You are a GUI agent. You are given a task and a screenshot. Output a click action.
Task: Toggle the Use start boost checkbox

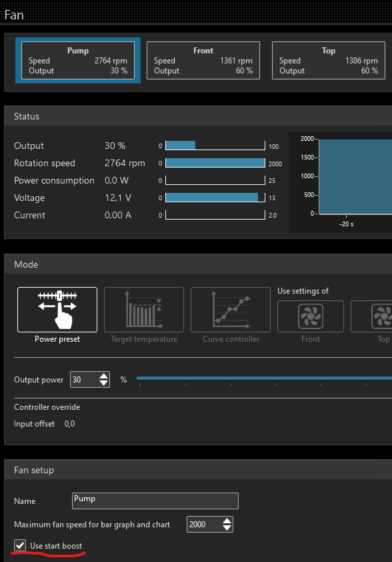click(20, 545)
